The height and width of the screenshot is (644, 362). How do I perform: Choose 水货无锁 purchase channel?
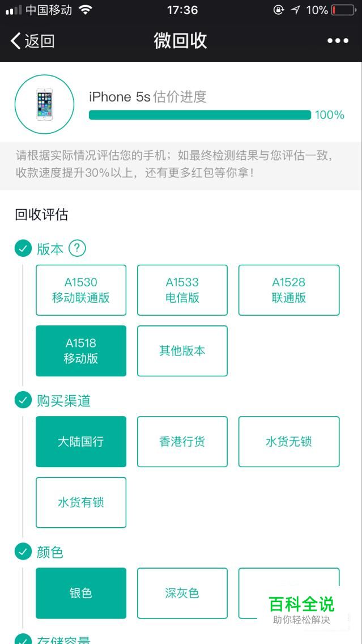[289, 442]
